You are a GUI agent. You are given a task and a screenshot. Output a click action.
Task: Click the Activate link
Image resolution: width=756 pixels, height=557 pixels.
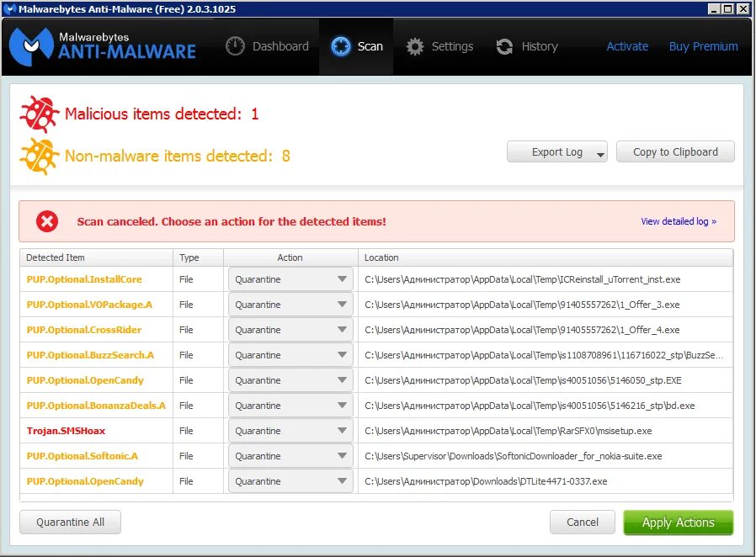[627, 46]
